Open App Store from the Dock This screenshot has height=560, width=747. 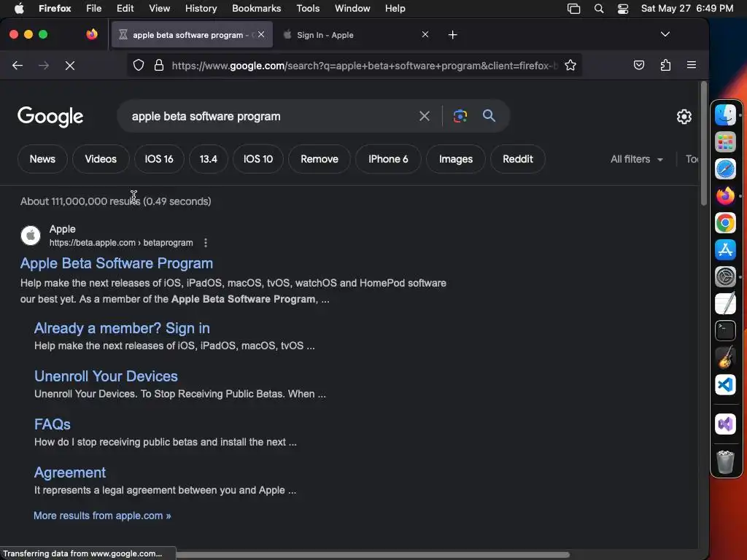coord(726,249)
